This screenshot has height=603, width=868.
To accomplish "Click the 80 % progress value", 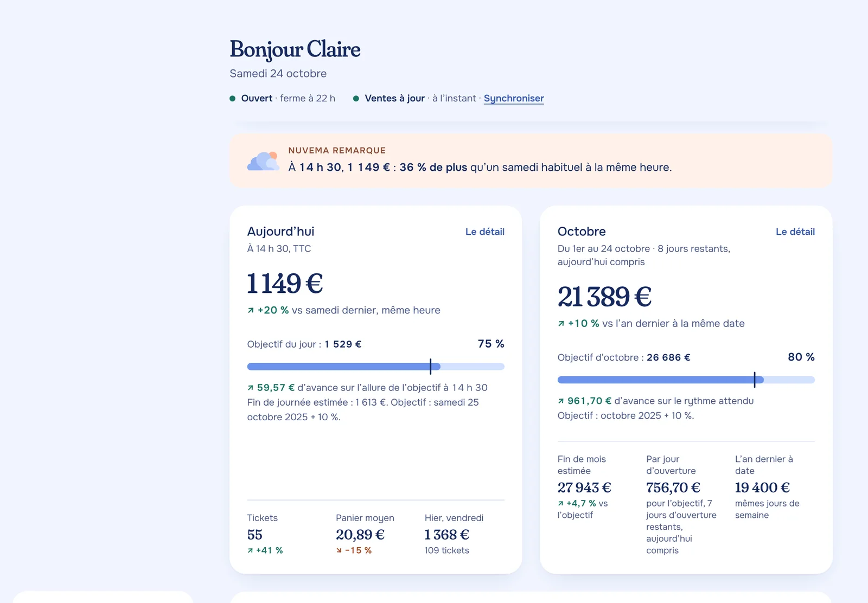I will click(x=801, y=357).
